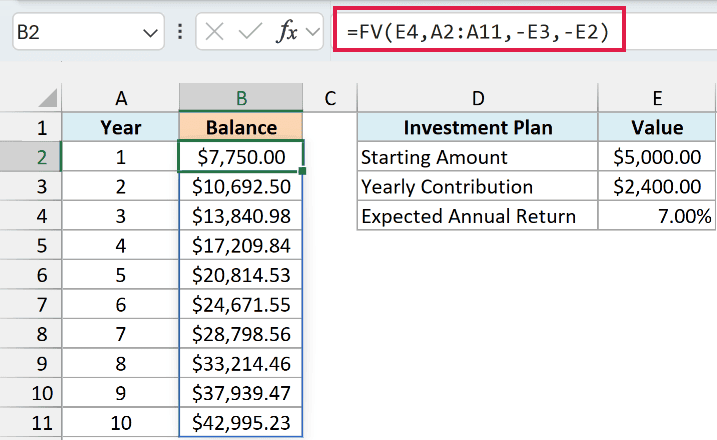Screen dimensions: 717x440
Task: Select cell with $24,671.55
Action: (x=241, y=304)
